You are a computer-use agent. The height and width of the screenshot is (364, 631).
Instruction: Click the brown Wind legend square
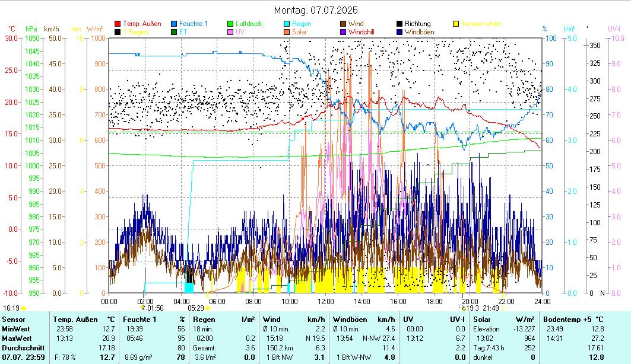tap(343, 24)
